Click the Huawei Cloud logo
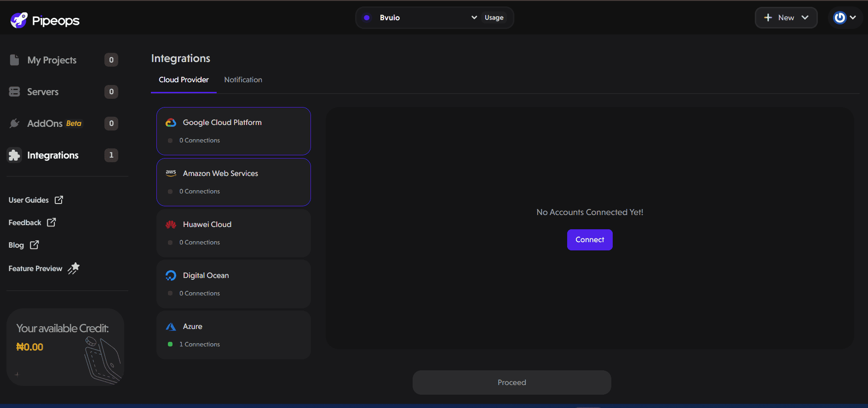868x408 pixels. click(171, 224)
